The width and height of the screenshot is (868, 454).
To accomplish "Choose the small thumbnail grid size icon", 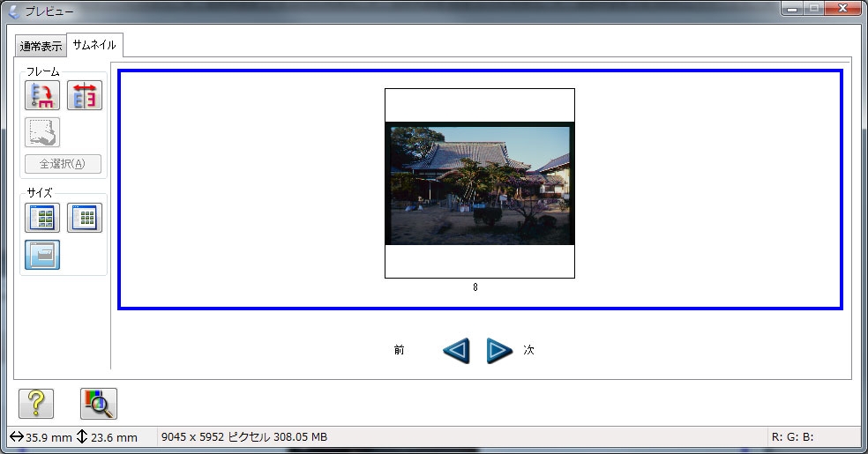I will (x=85, y=218).
